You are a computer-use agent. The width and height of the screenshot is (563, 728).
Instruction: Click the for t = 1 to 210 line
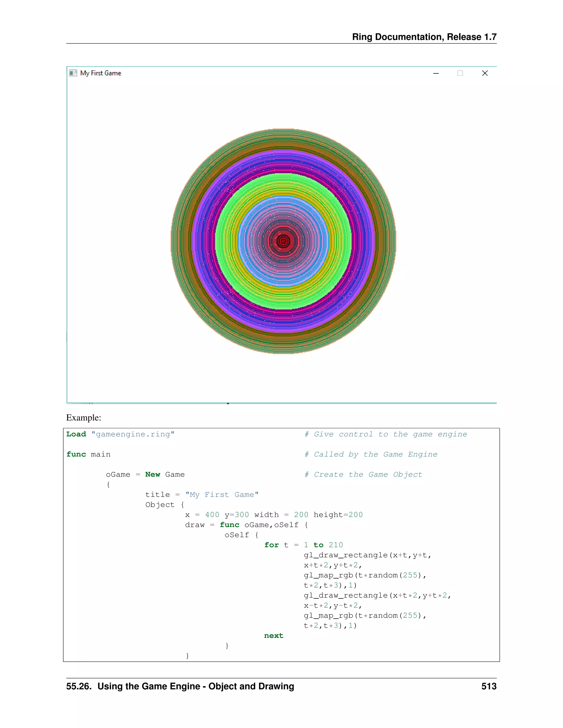pos(303,545)
